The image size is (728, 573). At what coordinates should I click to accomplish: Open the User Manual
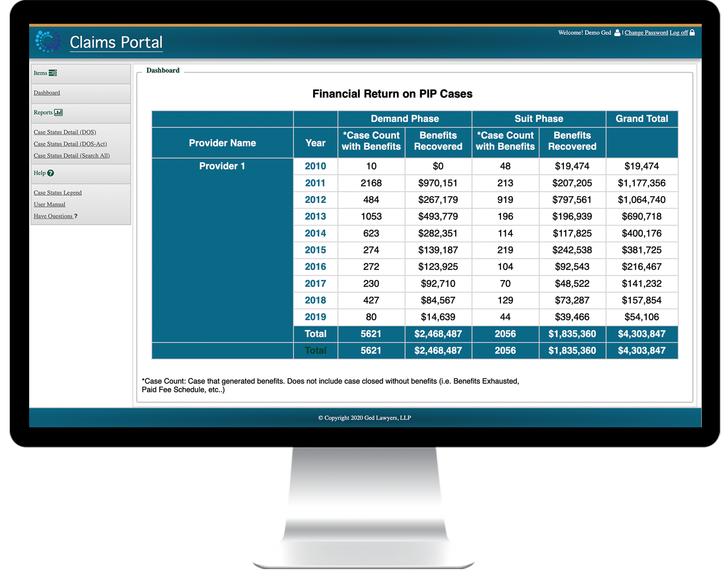click(49, 204)
